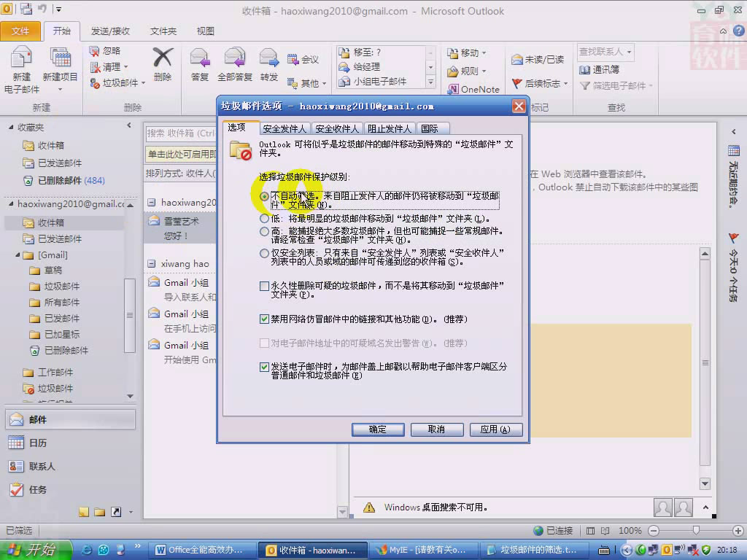Open the Move (移动) dropdown in ribbon

point(467,52)
